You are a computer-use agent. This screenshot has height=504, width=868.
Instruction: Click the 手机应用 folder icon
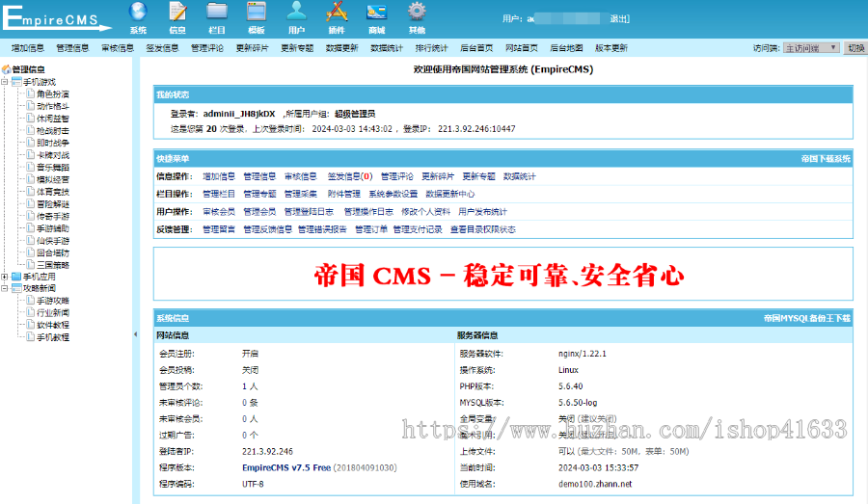16,277
